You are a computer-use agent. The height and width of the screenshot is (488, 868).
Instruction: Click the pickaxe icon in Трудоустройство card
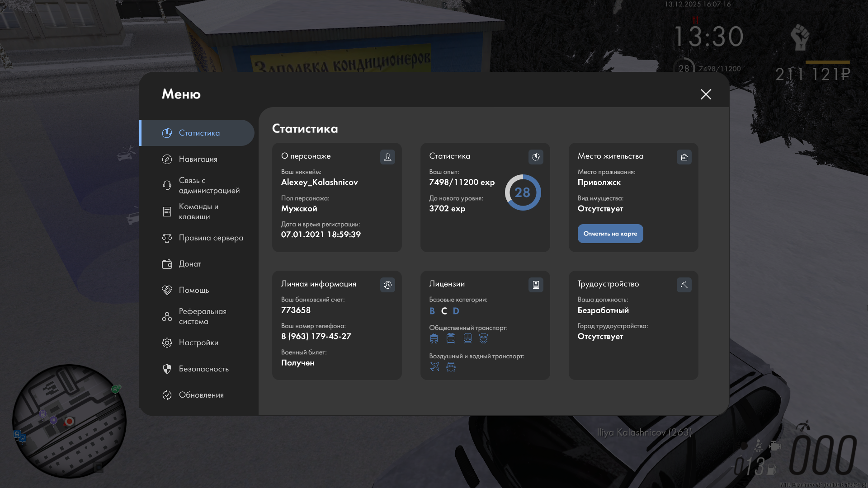(x=684, y=285)
